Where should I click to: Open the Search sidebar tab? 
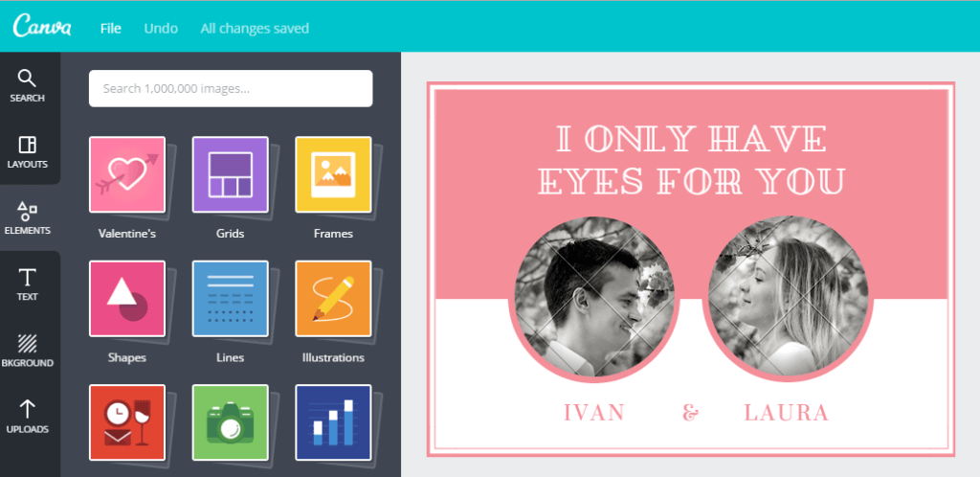pyautogui.click(x=28, y=85)
